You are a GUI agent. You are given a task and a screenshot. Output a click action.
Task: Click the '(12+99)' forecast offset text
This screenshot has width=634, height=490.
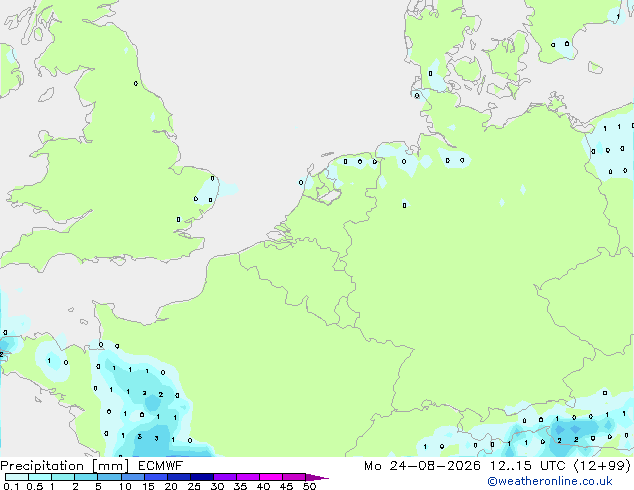(x=602, y=466)
